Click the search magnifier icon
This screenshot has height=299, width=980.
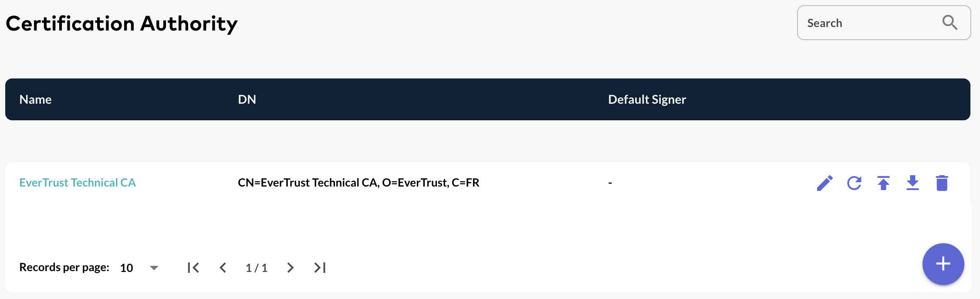pyautogui.click(x=950, y=23)
